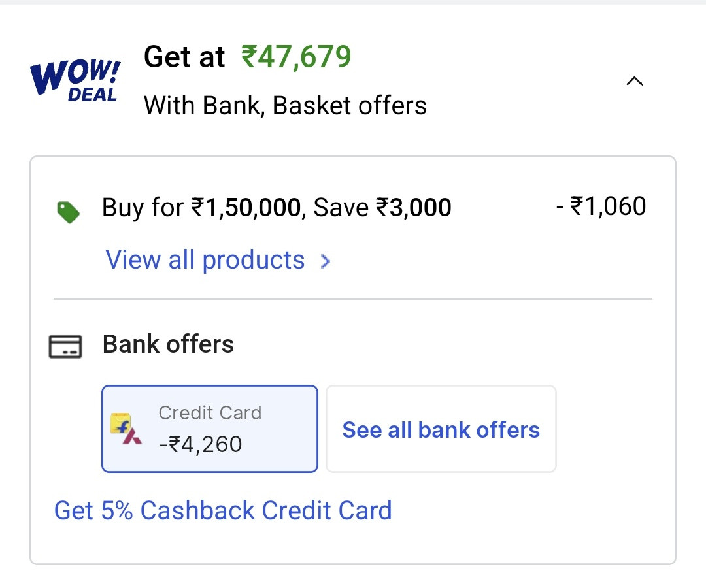Screen dimensions: 706x588
Task: Click the green ₹47,679 deal price
Action: [x=296, y=57]
